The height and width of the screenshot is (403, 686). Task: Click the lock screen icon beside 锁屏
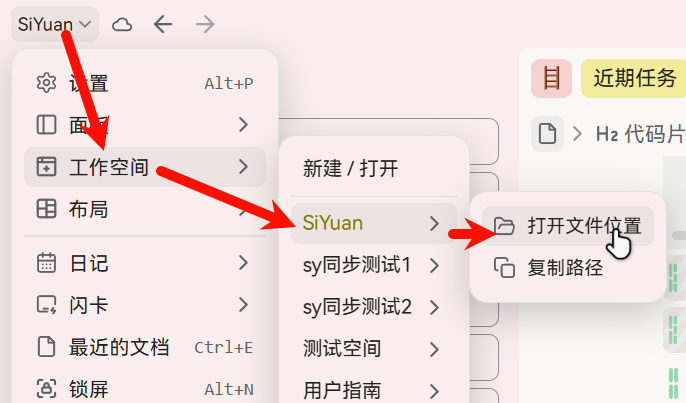click(x=46, y=389)
